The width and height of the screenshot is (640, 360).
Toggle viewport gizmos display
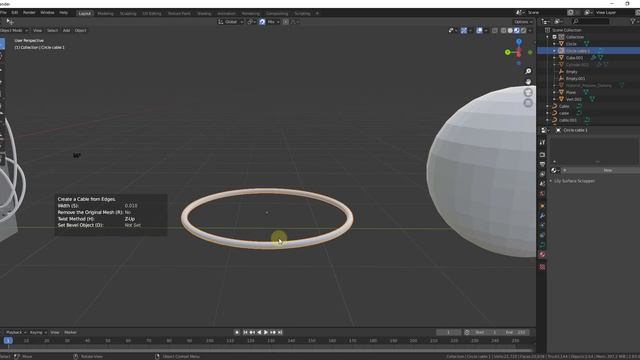464,31
